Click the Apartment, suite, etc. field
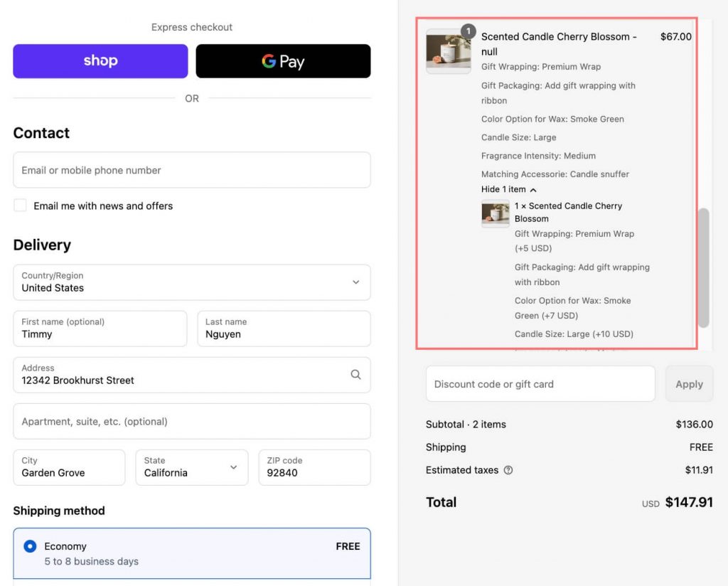The image size is (728, 586). click(192, 421)
